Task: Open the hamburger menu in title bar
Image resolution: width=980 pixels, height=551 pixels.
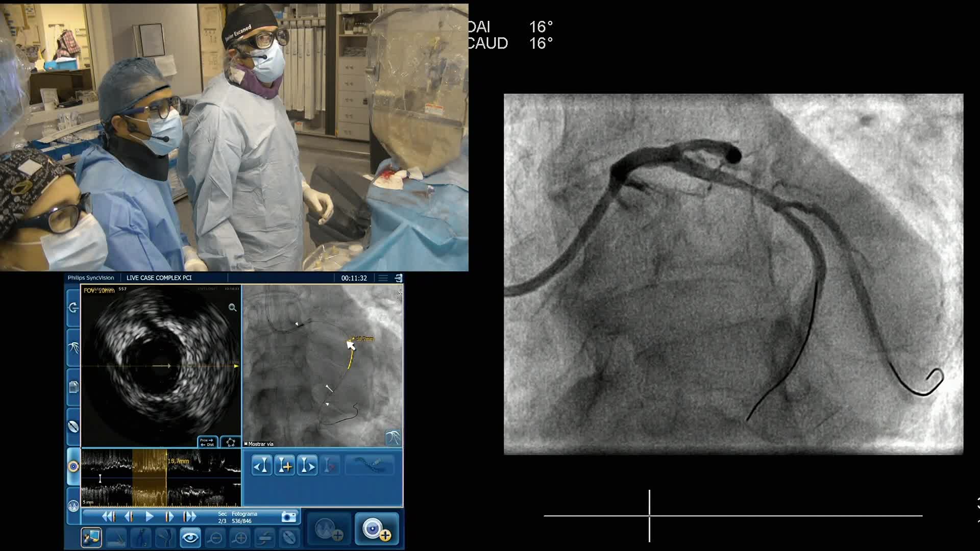Action: click(x=383, y=278)
